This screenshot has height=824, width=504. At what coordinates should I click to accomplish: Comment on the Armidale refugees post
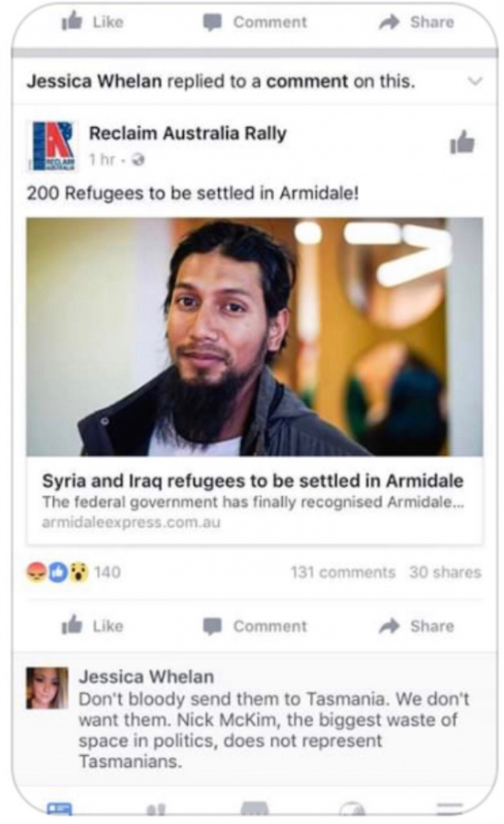click(x=255, y=626)
